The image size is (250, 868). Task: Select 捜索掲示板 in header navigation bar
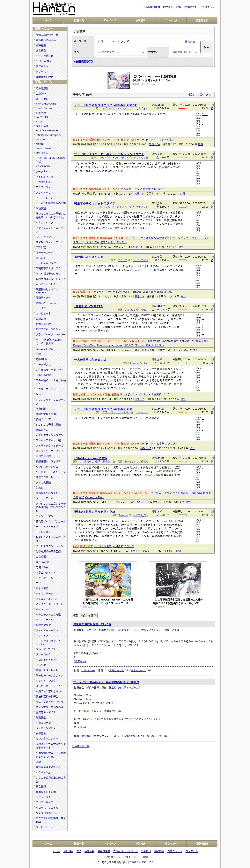coord(202,20)
